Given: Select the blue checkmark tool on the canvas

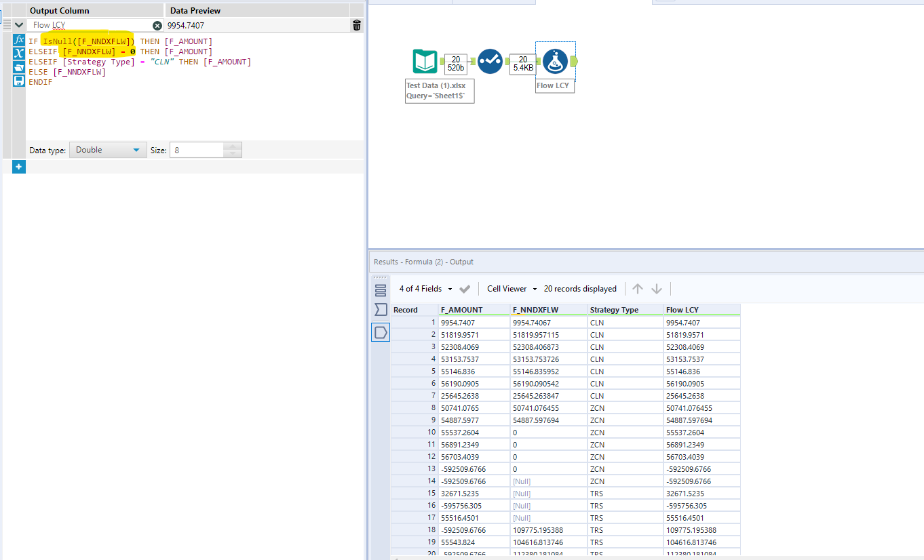Looking at the screenshot, I should coord(490,61).
